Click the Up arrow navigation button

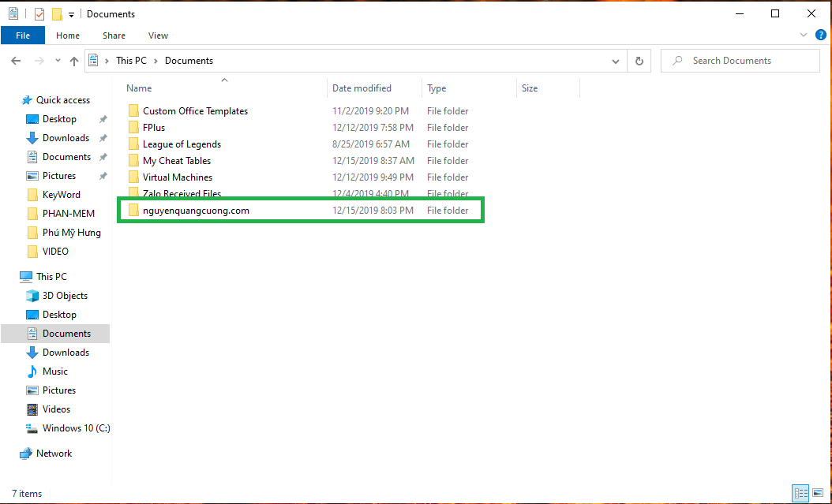(74, 61)
